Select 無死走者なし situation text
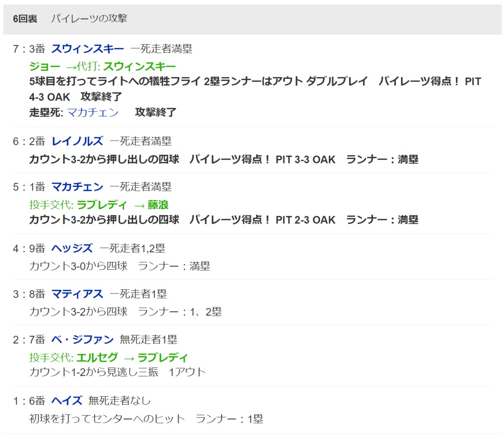This screenshot has height=436, width=504. pos(119,401)
